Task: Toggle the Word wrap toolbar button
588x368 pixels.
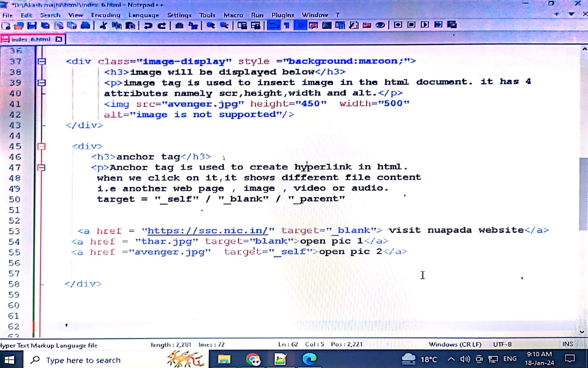Action: [273, 25]
